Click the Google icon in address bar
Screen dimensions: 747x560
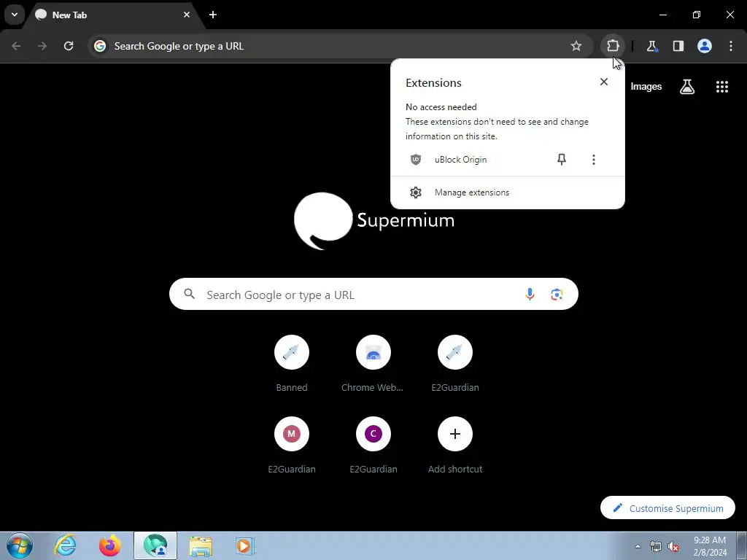(x=100, y=46)
